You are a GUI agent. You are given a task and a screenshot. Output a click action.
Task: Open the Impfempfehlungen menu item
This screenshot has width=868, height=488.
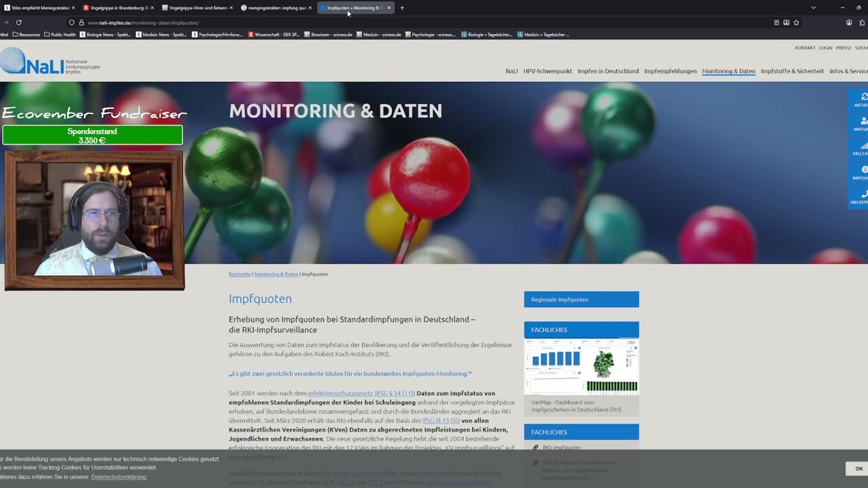(671, 71)
